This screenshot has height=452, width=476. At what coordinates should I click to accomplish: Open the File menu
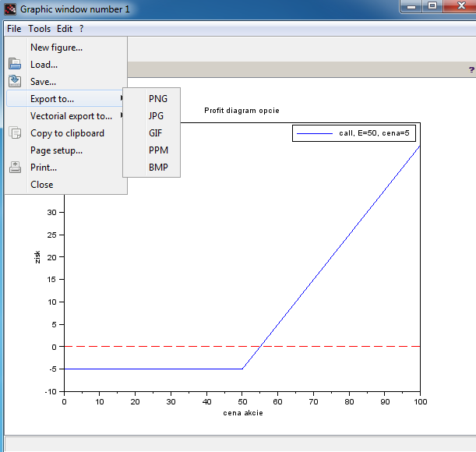pyautogui.click(x=14, y=29)
